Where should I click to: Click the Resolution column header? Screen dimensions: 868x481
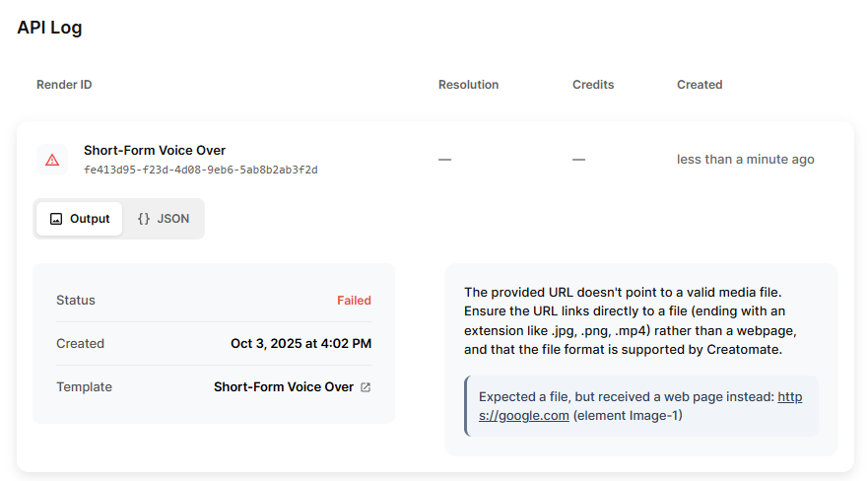468,85
